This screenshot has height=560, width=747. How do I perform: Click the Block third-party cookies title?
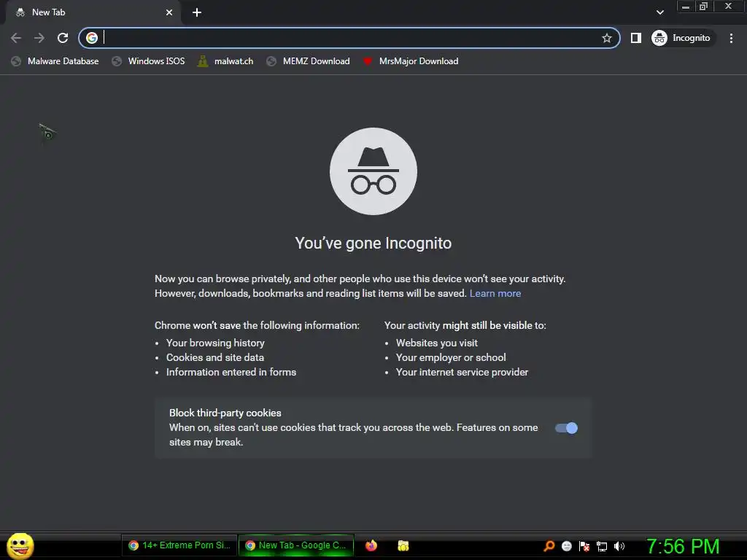tap(225, 413)
